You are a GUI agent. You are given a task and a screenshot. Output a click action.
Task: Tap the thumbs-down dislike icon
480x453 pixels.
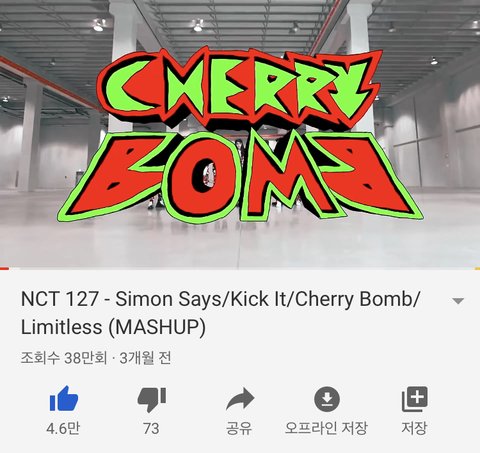(x=152, y=399)
